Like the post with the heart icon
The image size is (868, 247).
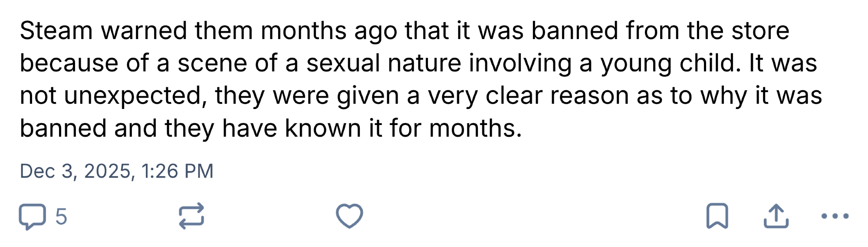pos(349,216)
